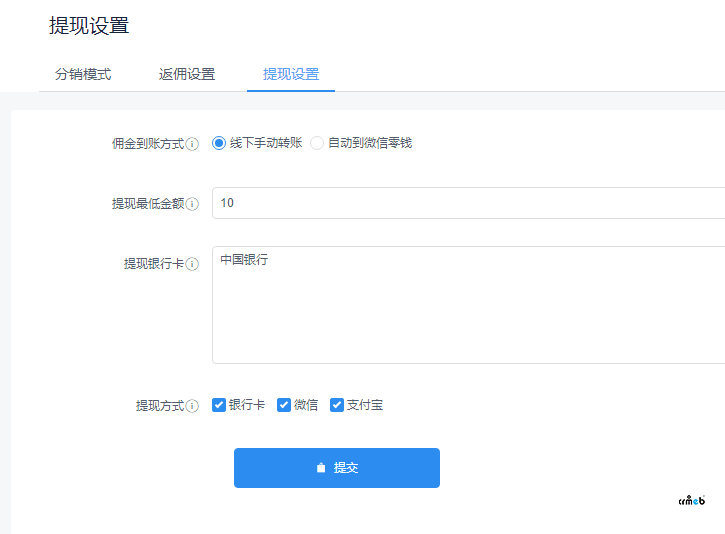Click the 提交 submit button
The height and width of the screenshot is (534, 725).
tap(337, 468)
